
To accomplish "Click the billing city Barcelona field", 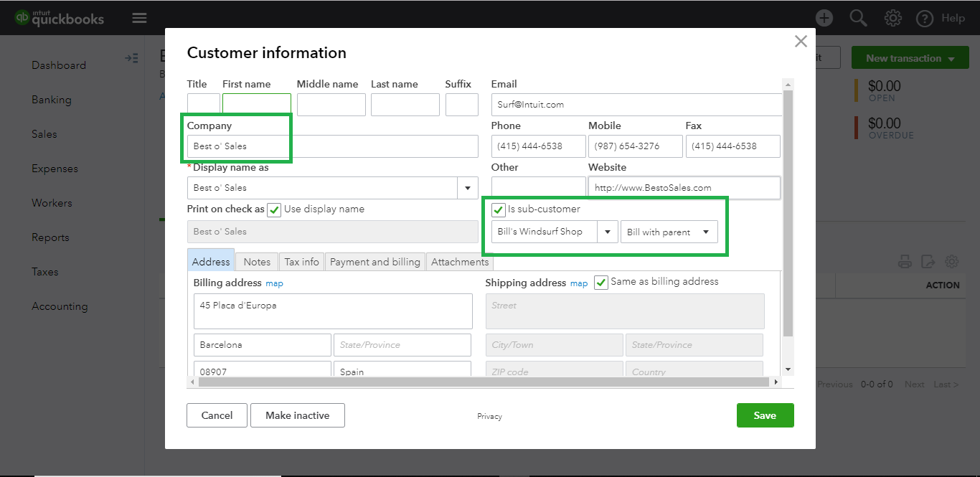I will coord(263,345).
